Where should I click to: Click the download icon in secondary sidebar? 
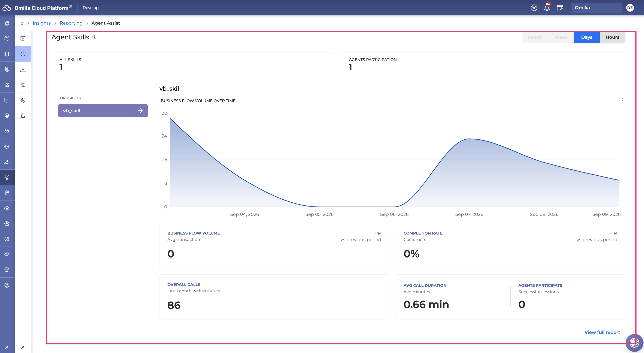pos(23,69)
